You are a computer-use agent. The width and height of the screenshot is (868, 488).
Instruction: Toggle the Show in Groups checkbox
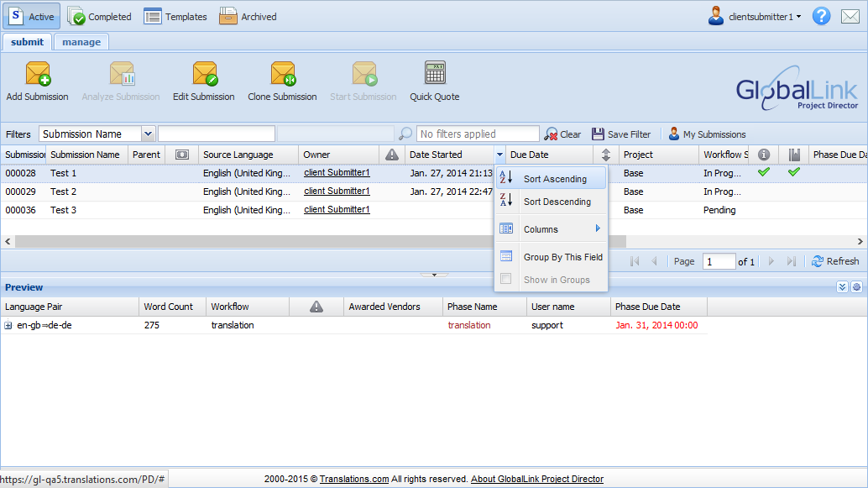click(x=506, y=279)
